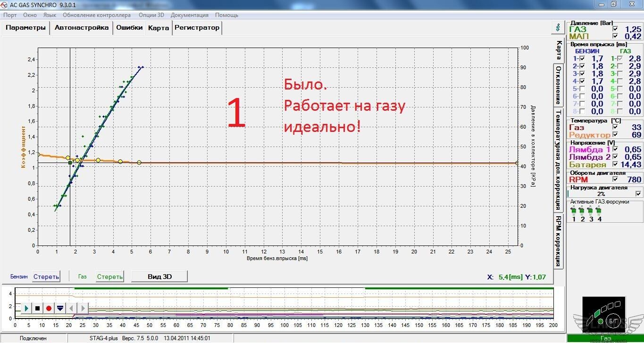Click the ГАЗ pressure value 1,25

point(633,29)
